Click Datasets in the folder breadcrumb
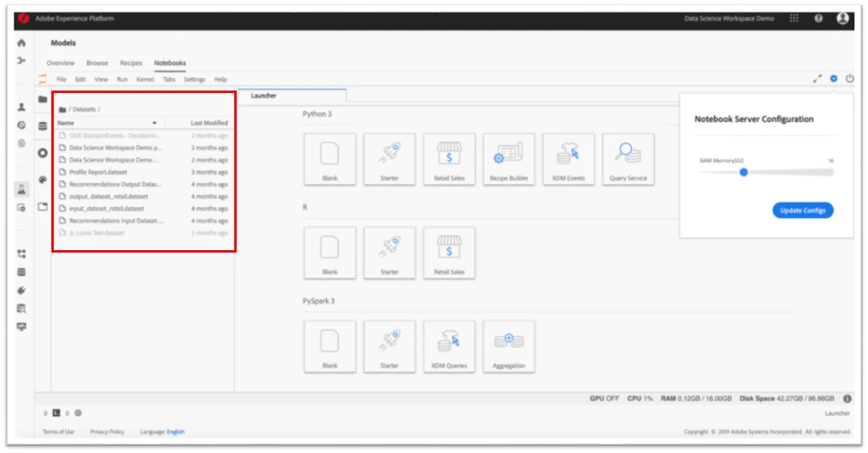Screen dimensions: 868x453 [84, 110]
